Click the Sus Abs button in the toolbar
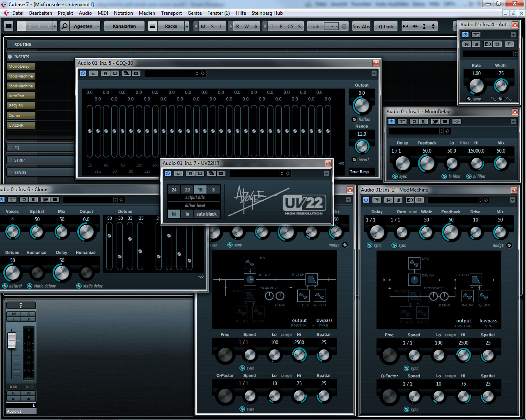Viewport: 526px width, 420px height. coord(361,26)
